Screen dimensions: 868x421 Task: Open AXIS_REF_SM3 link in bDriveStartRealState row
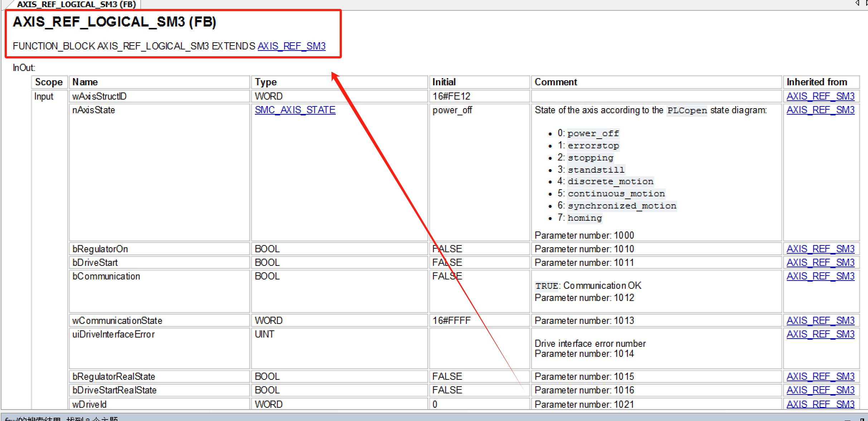click(x=820, y=390)
